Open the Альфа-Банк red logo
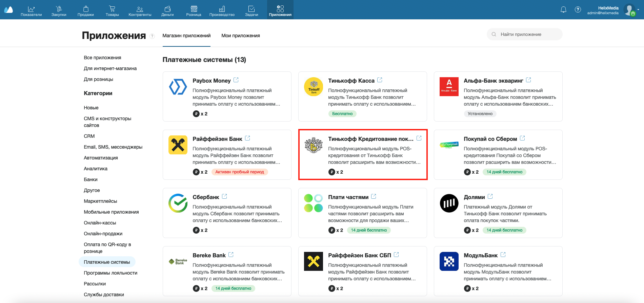The width and height of the screenshot is (644, 303). point(449,87)
